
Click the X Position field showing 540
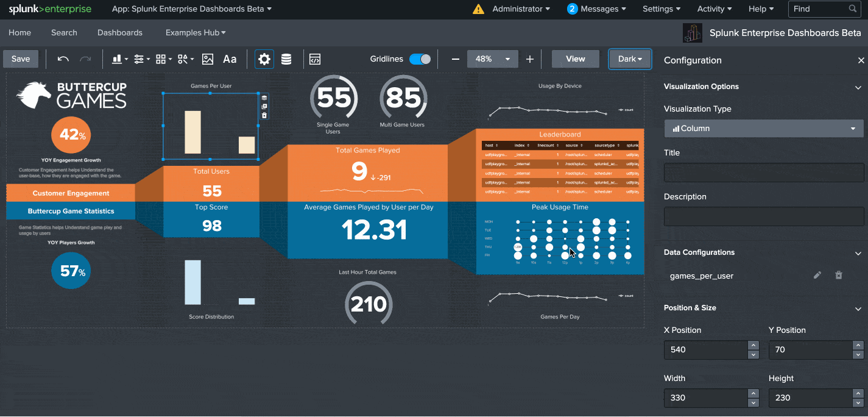[x=706, y=350]
